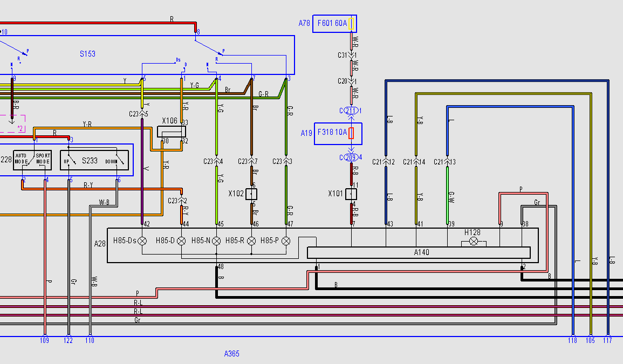Select the H128 lamp symbol
Screen dimensions: 623x364
click(474, 241)
